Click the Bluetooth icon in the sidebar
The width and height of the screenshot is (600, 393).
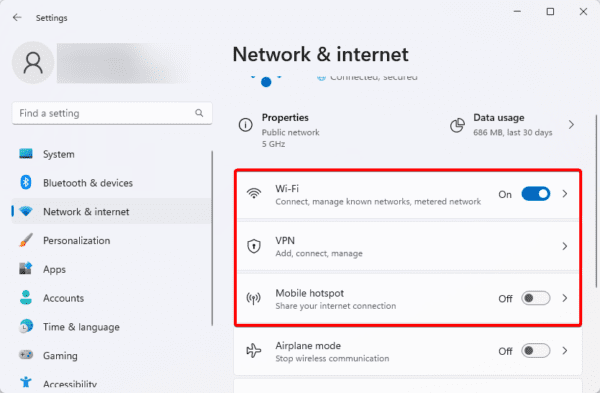point(26,183)
